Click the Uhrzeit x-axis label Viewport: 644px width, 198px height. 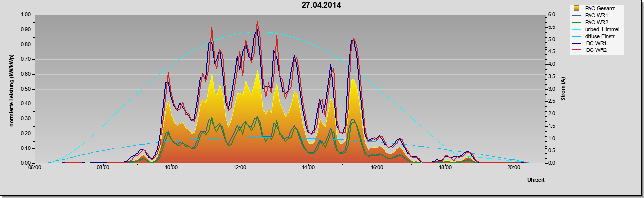point(536,181)
